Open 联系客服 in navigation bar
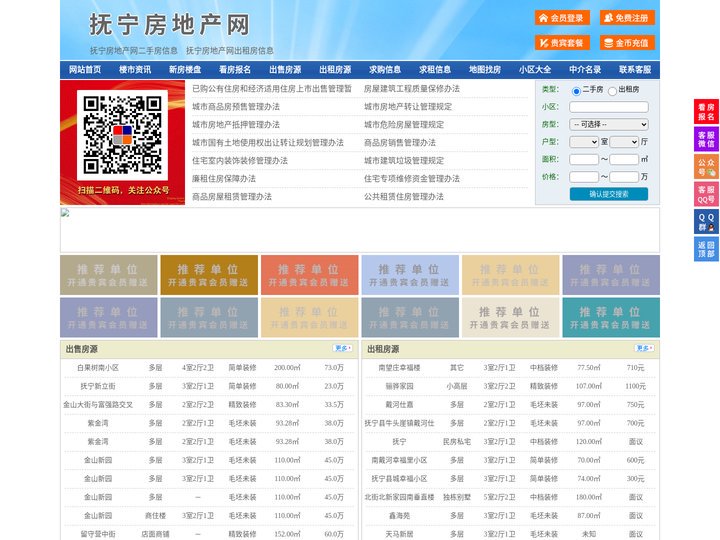This screenshot has width=720, height=540. 635,70
